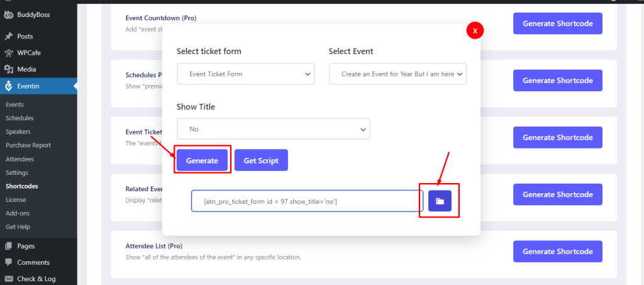Generate Shortcode for Attendee List (Pro)
644x285 pixels.
click(558, 251)
